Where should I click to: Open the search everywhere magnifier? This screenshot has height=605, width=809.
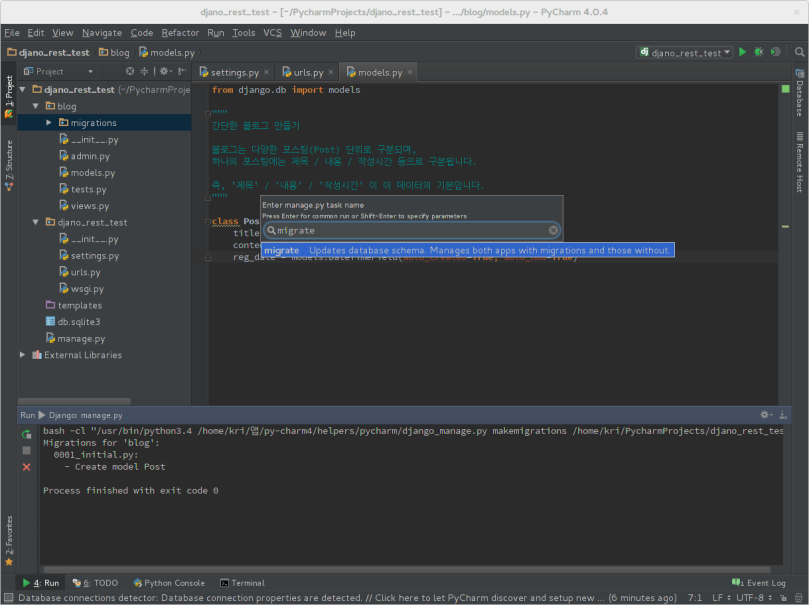click(799, 52)
